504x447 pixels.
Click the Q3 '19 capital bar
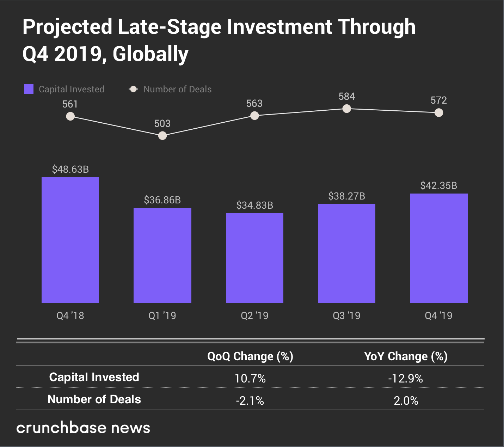(346, 253)
